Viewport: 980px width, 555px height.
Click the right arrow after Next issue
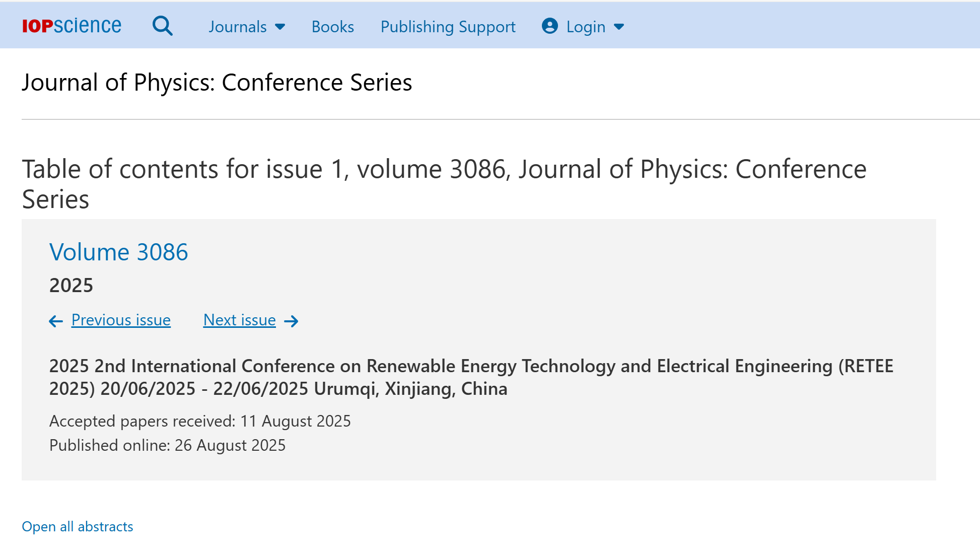(x=291, y=321)
